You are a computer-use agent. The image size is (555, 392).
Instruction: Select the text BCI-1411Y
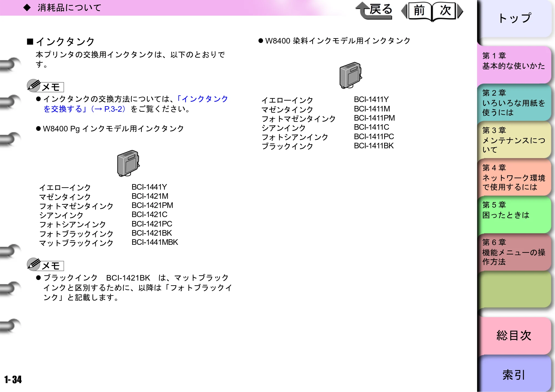(x=371, y=100)
